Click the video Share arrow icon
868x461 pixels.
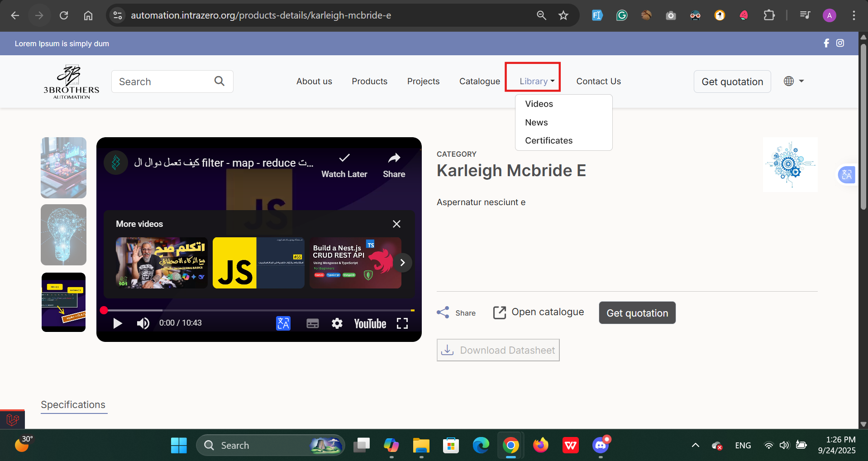394,158
